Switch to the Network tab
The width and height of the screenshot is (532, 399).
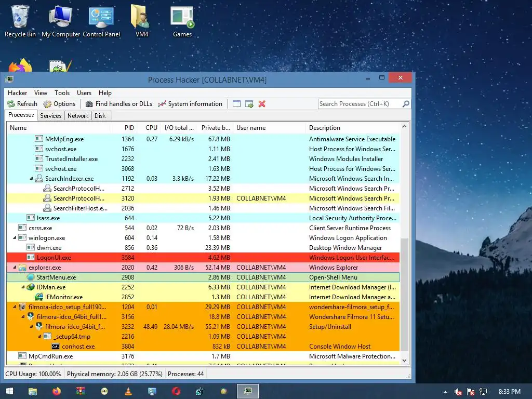pyautogui.click(x=78, y=116)
